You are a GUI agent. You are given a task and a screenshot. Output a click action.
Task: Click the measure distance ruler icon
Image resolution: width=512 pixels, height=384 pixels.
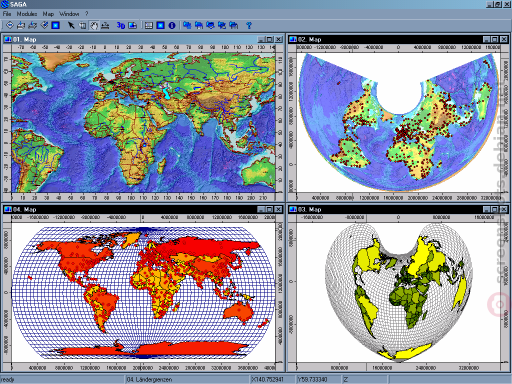(x=105, y=25)
